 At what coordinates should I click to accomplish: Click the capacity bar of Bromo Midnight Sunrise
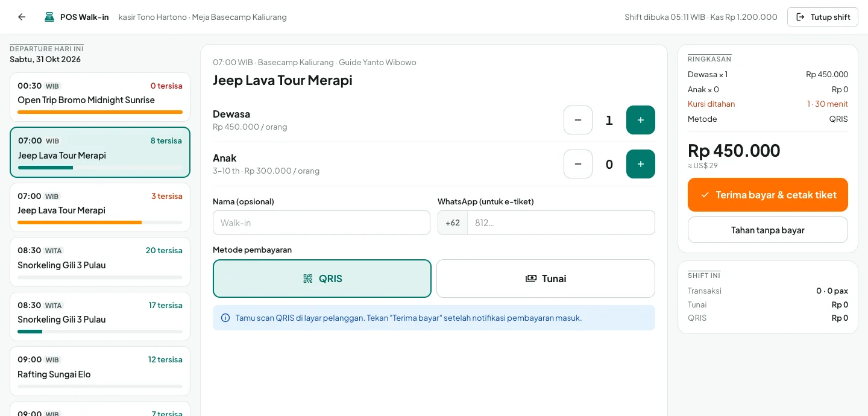click(x=100, y=112)
